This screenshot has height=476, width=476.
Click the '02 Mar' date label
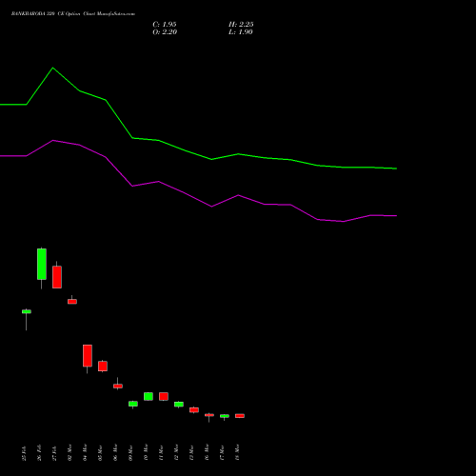[x=70, y=452]
